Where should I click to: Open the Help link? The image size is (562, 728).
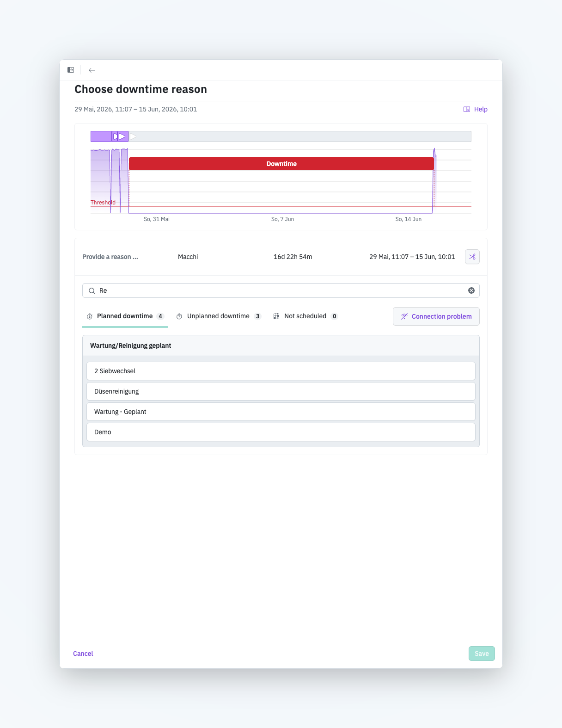tap(476, 109)
